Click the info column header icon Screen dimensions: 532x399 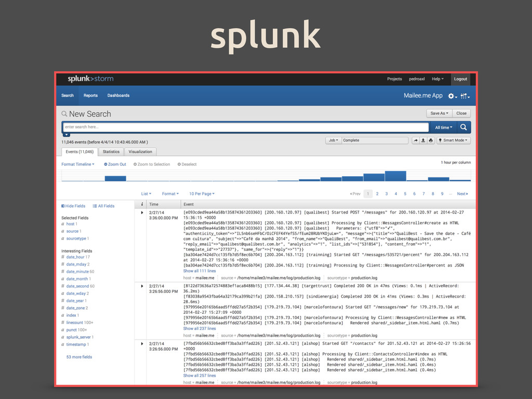coord(142,204)
